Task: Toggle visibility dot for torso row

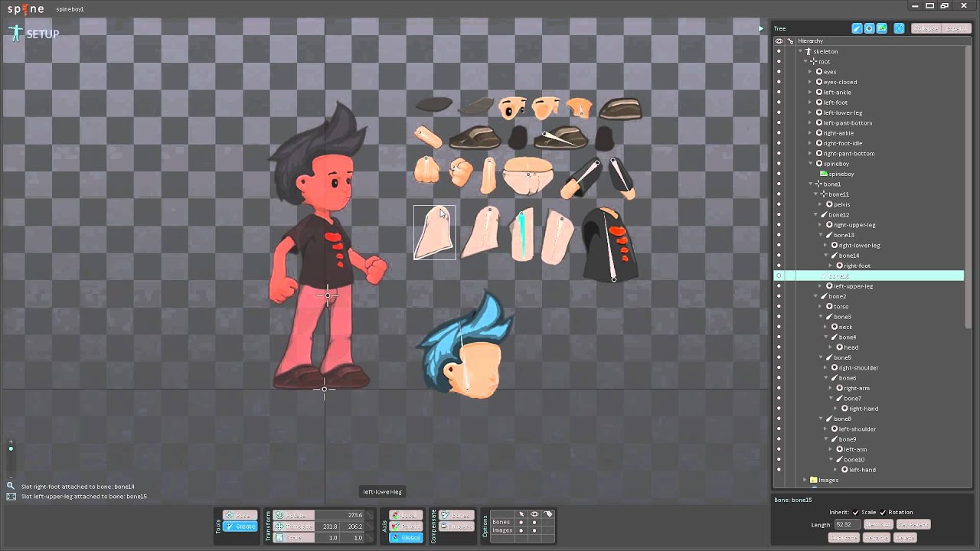Action: pos(779,307)
